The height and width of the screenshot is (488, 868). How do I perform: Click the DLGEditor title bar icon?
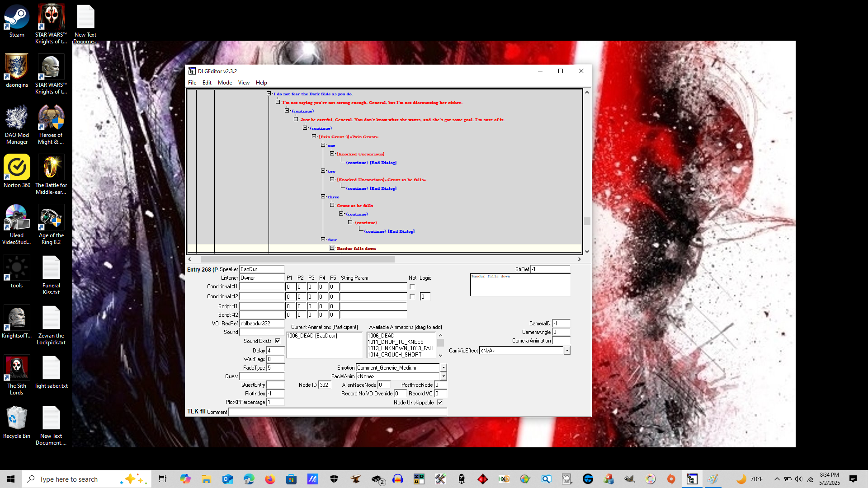pyautogui.click(x=192, y=71)
